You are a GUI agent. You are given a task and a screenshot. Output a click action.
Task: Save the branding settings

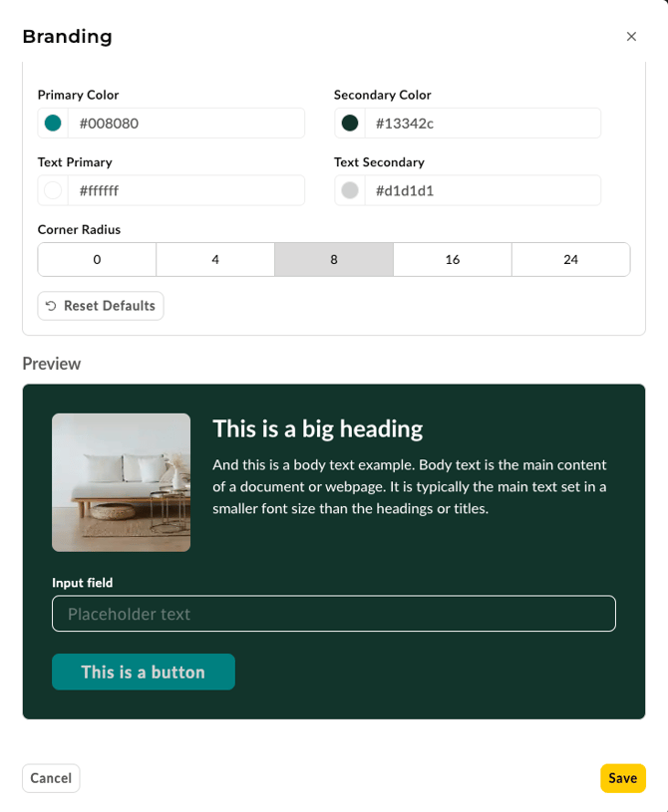click(x=622, y=778)
